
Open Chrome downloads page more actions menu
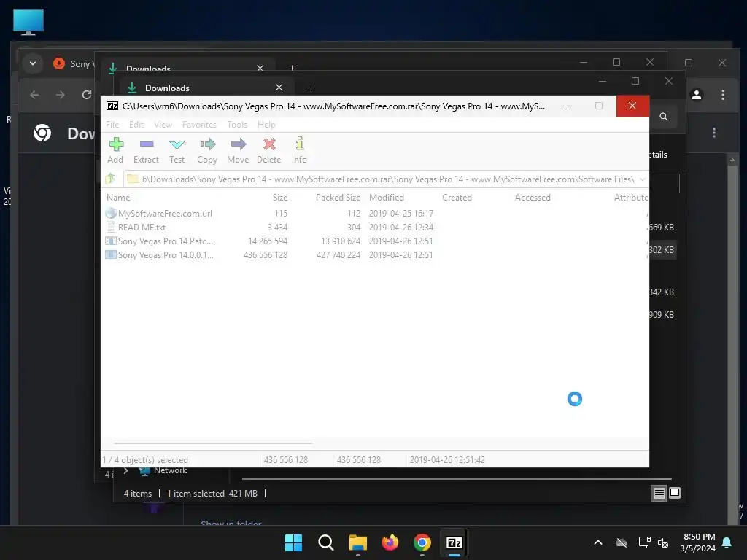coord(713,133)
